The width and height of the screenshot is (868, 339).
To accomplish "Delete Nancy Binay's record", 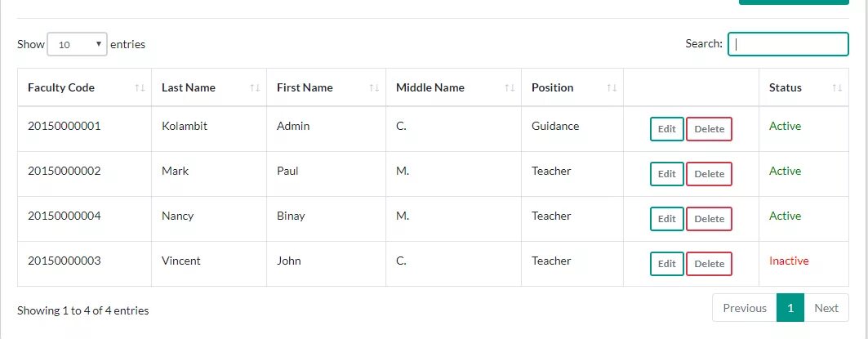I will tap(709, 219).
